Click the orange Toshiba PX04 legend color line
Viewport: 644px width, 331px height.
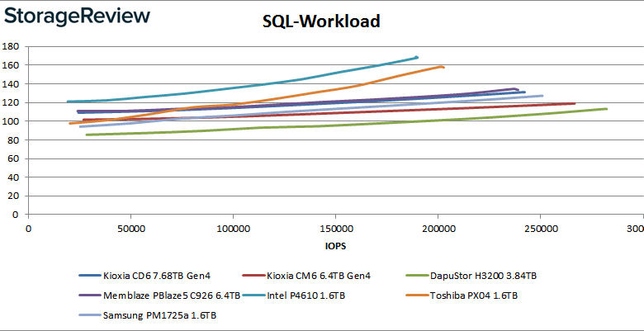416,296
